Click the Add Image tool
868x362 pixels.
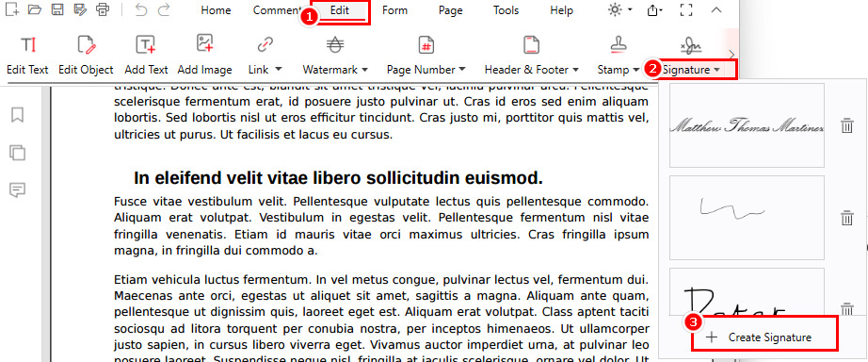[205, 55]
